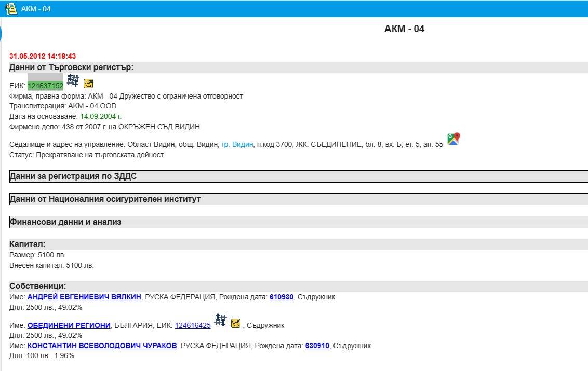Open owner КОНСТАНТИН ВСЕВОЛОДОВИЧ ЧУРАКОВ link

click(102, 346)
